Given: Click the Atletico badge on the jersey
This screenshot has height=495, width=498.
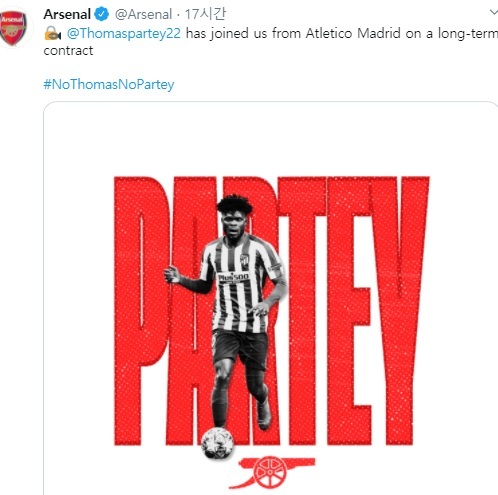Looking at the screenshot, I should coord(244,259).
